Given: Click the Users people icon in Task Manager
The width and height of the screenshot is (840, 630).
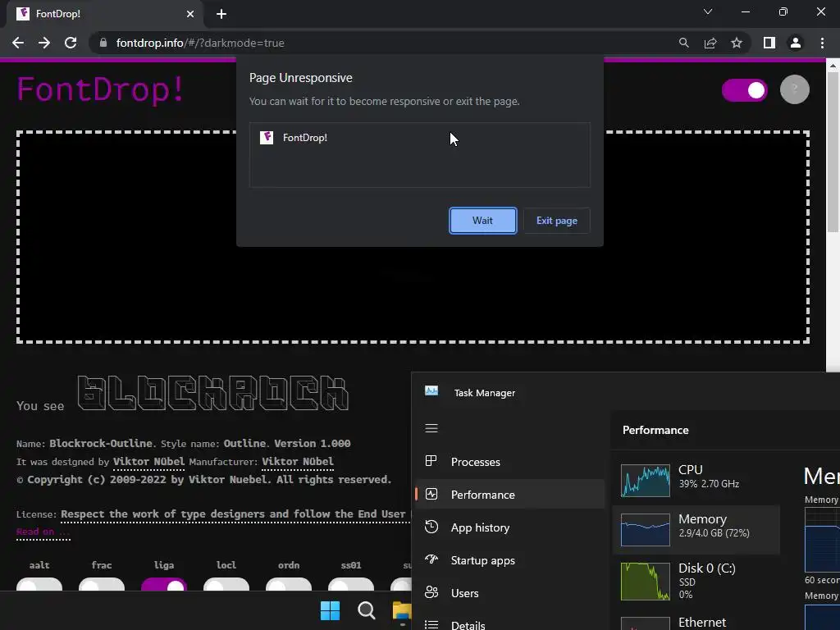Looking at the screenshot, I should coord(431,592).
